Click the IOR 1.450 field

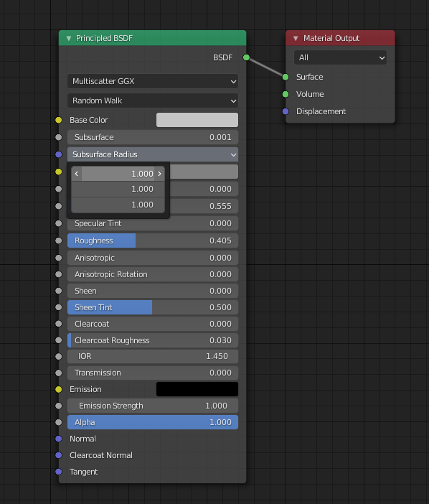click(153, 357)
